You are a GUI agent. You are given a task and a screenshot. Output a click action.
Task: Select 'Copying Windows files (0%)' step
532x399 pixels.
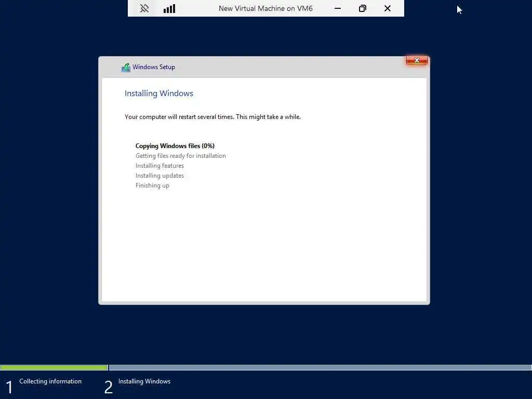[x=175, y=146]
